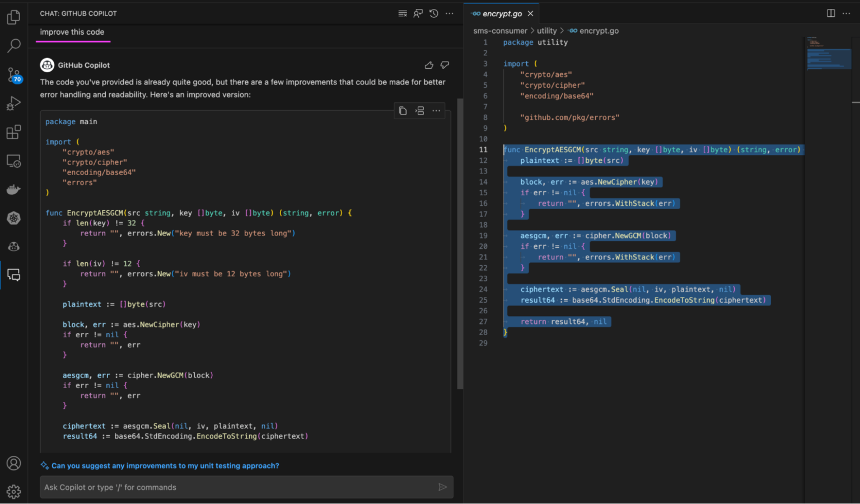860x504 pixels.
Task: Open the Search view in activity bar
Action: 13,46
